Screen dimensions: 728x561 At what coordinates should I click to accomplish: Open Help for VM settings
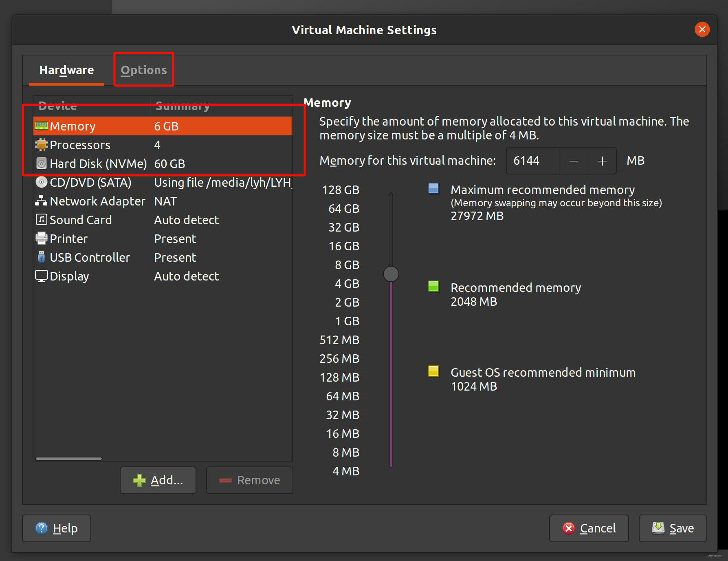pos(57,528)
